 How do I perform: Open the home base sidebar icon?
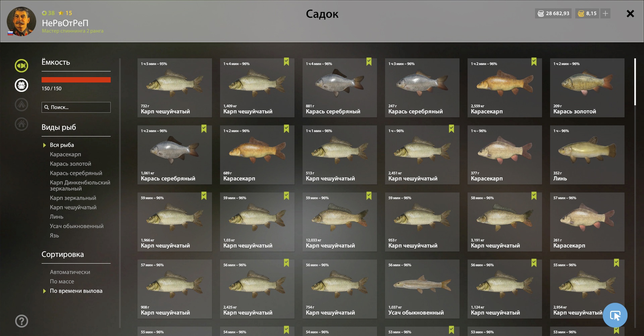(x=21, y=124)
